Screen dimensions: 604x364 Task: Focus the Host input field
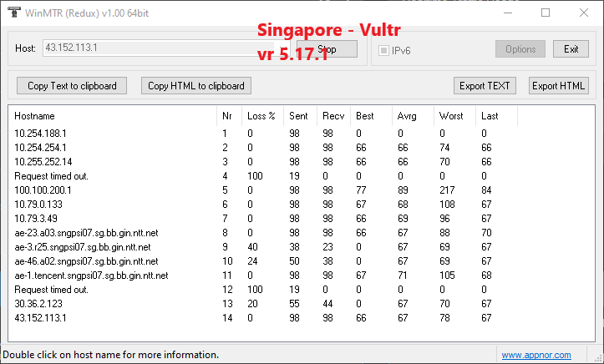pos(165,48)
